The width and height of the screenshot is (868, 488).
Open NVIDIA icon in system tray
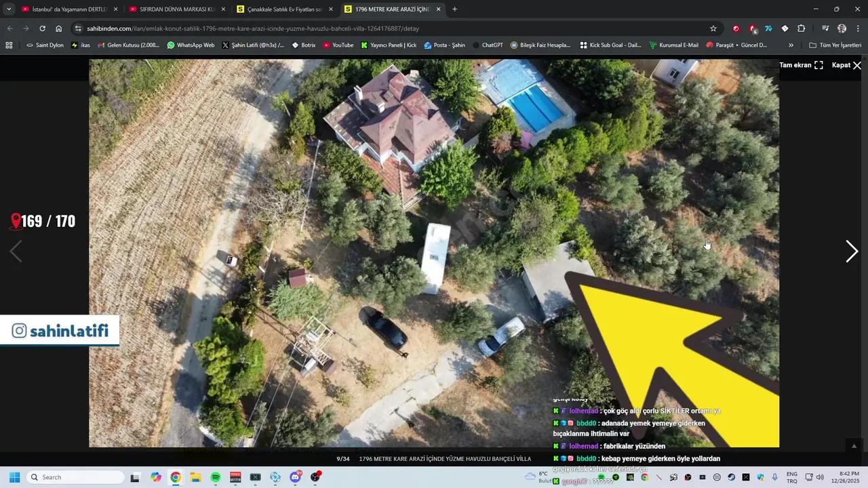tap(630, 477)
